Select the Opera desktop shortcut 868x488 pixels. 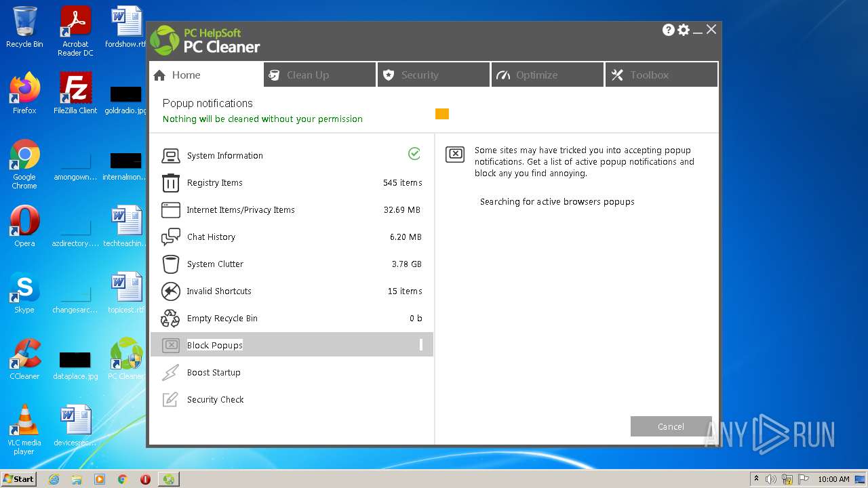[24, 226]
